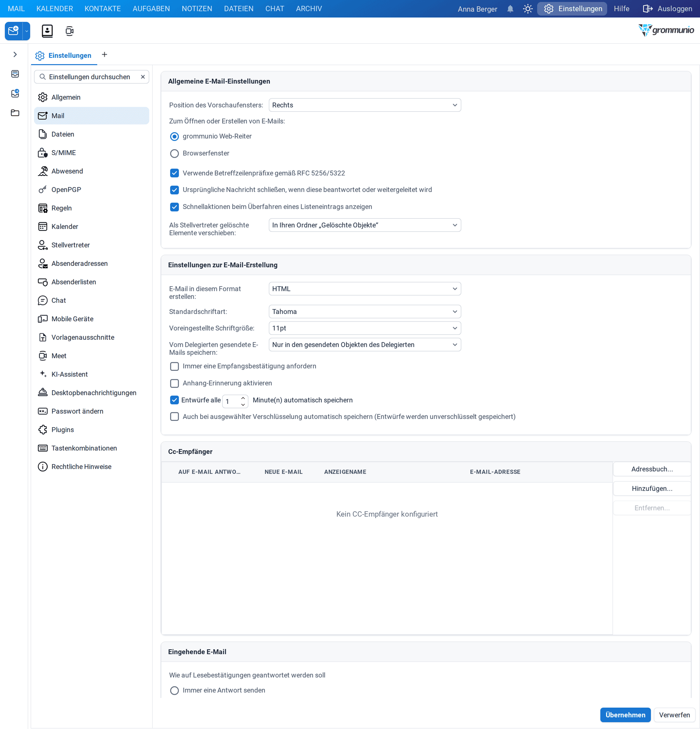Open Passwort ändern settings

pyautogui.click(x=91, y=411)
